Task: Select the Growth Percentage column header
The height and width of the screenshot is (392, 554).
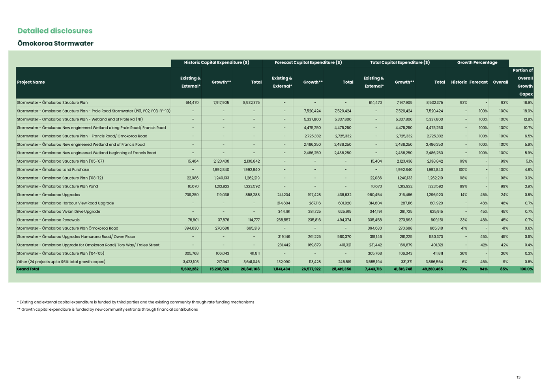Action: click(477, 62)
